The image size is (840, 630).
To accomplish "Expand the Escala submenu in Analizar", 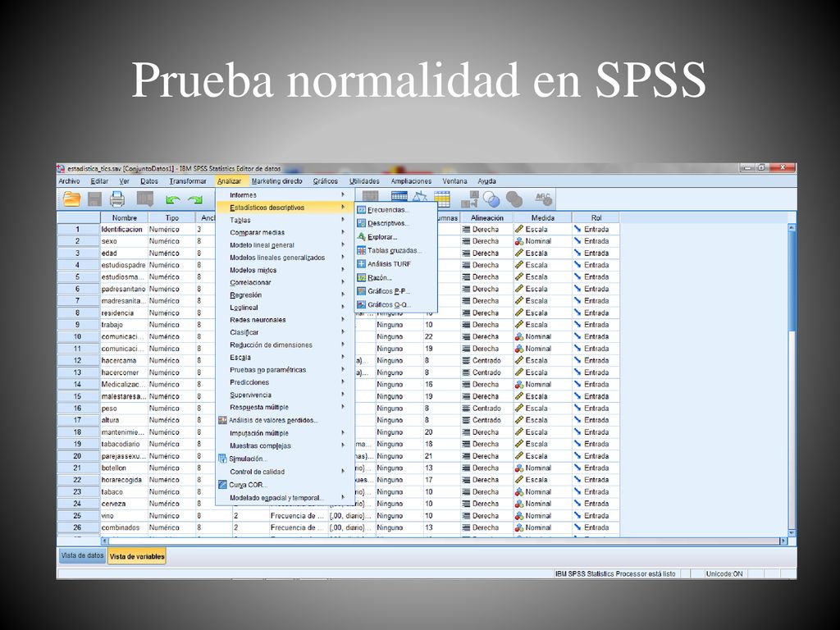I will pos(284,358).
